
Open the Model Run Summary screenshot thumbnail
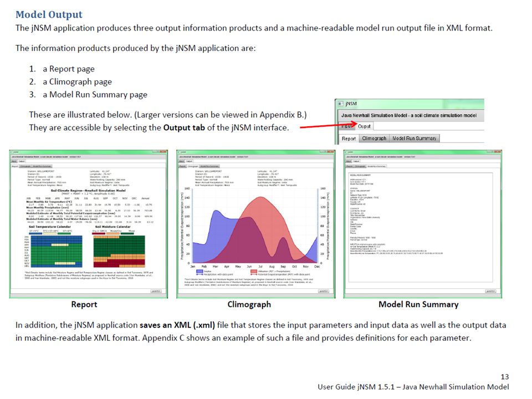423,224
